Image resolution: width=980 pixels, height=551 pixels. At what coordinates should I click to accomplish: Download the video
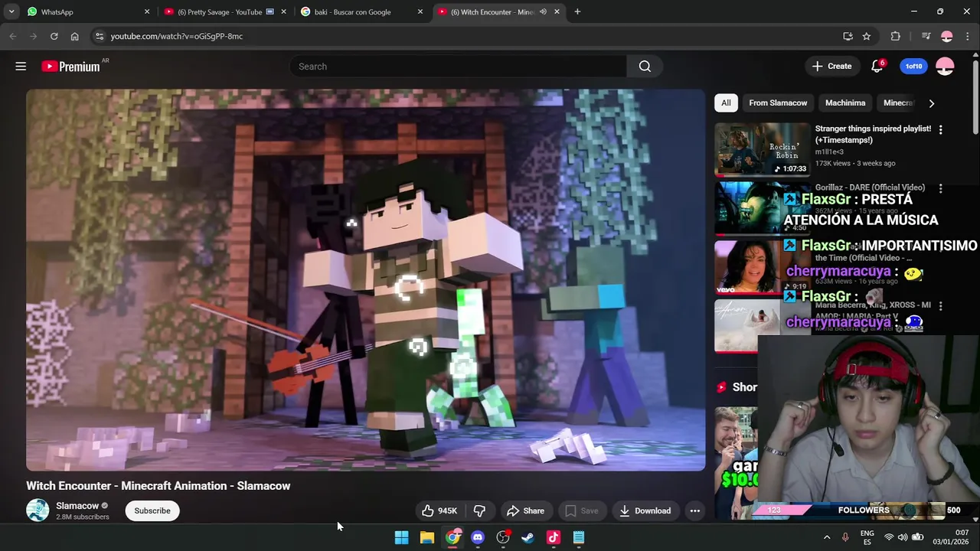click(645, 510)
